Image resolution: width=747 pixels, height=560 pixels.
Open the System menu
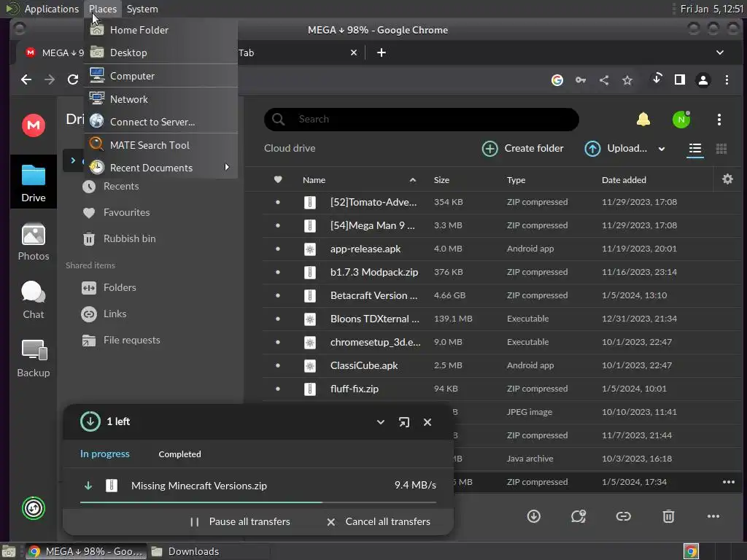click(x=142, y=9)
